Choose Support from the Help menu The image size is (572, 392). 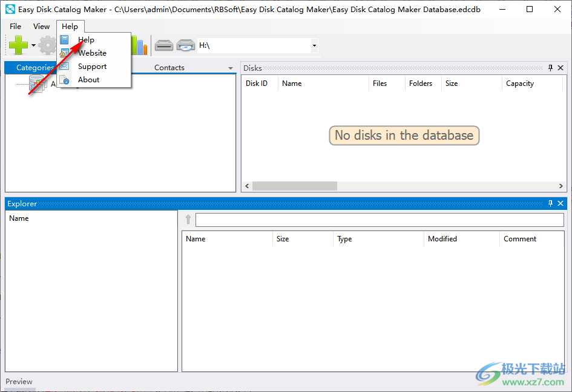(94, 67)
